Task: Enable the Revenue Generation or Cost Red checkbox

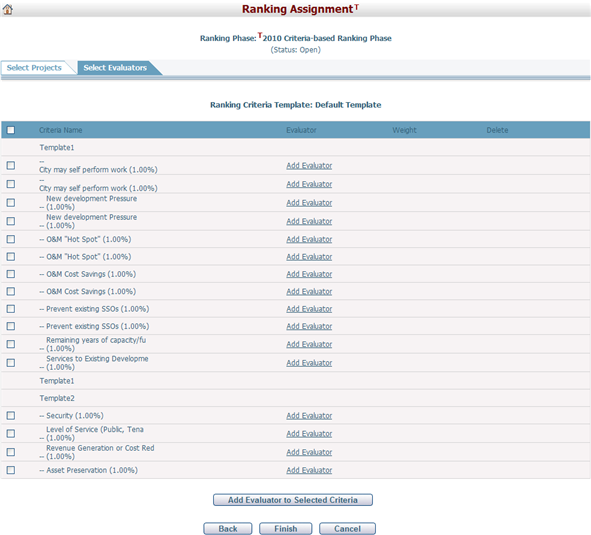Action: pyautogui.click(x=11, y=452)
